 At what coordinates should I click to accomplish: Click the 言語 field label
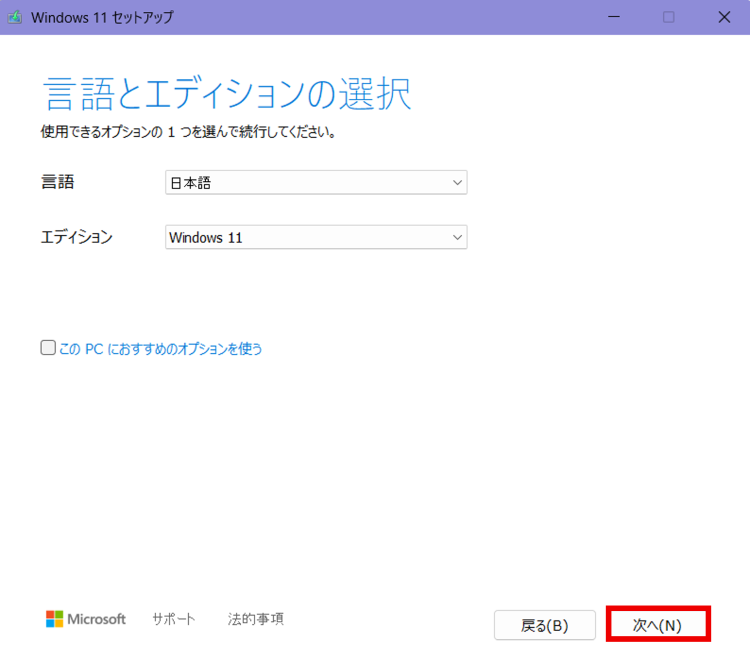[58, 182]
